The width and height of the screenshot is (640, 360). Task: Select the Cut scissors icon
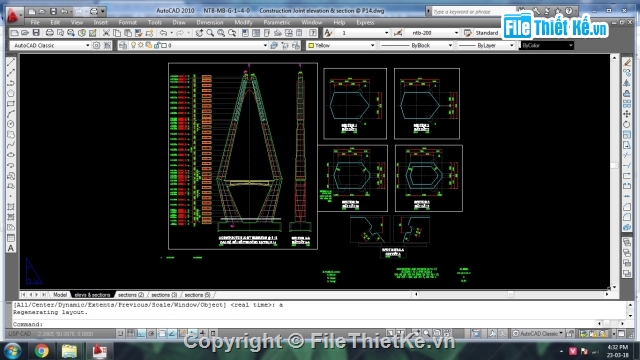point(106,33)
